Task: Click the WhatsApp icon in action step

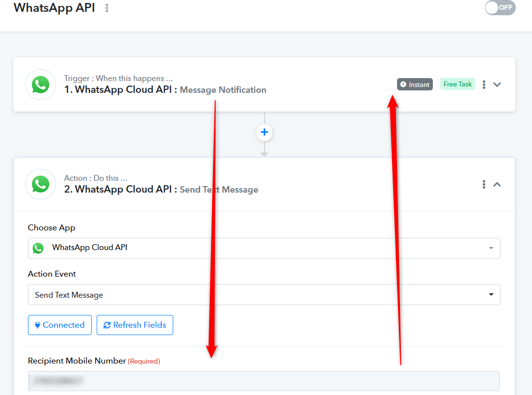Action: click(40, 184)
